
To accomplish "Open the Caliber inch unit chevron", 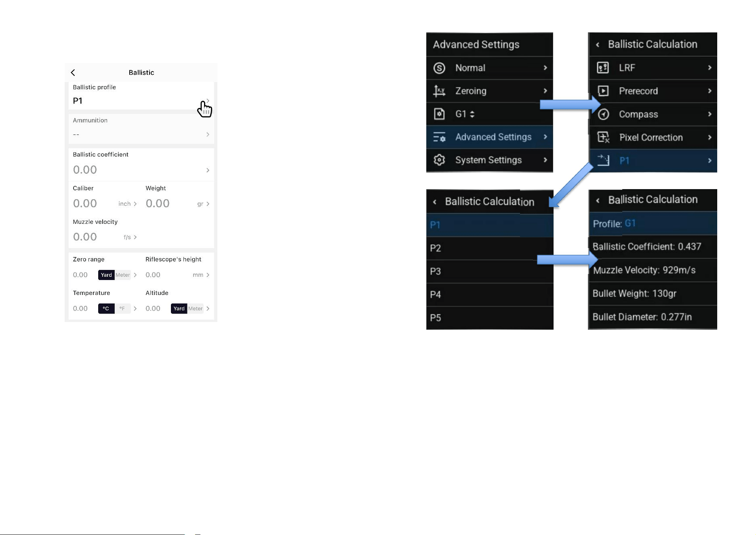I will pos(135,204).
